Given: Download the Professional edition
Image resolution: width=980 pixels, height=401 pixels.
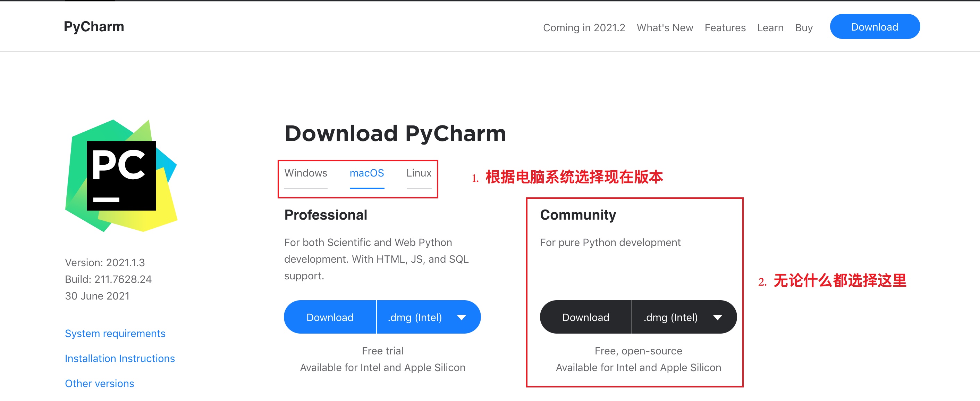Looking at the screenshot, I should 330,317.
